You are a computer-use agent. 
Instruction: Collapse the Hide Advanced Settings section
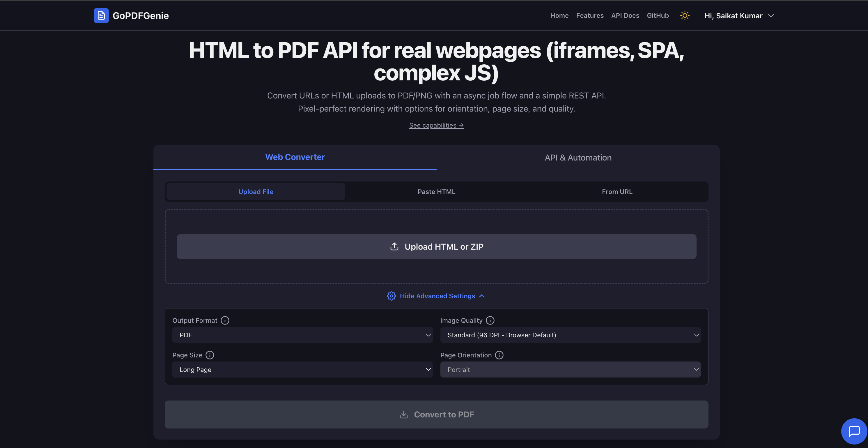(437, 296)
